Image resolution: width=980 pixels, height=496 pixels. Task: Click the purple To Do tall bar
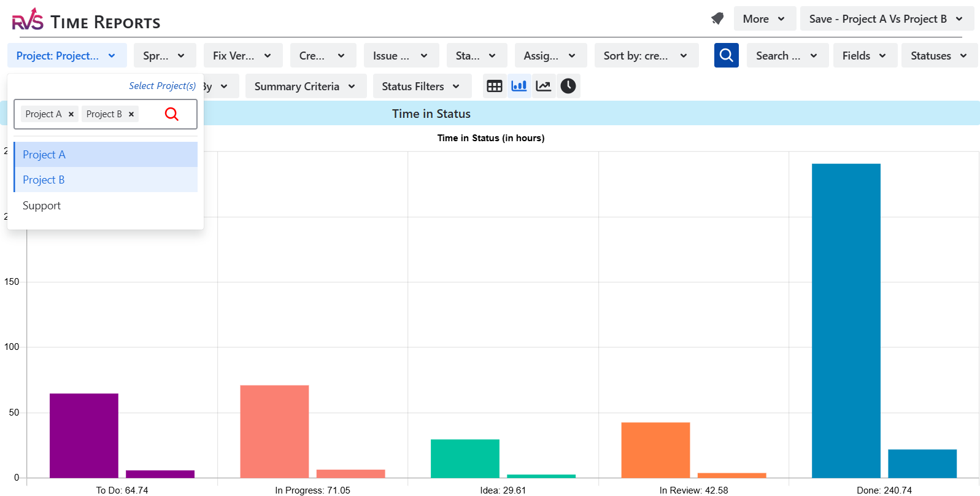pos(84,435)
